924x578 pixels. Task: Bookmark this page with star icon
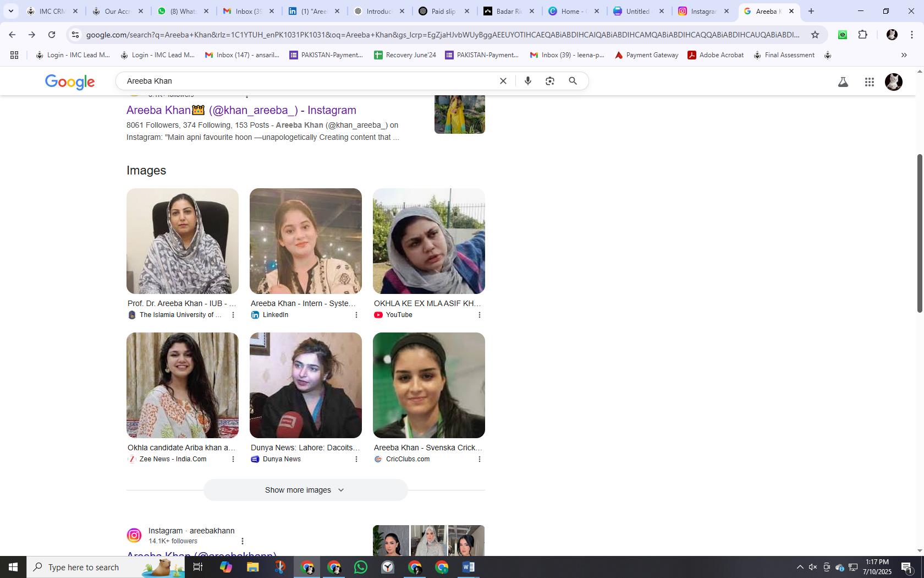815,35
